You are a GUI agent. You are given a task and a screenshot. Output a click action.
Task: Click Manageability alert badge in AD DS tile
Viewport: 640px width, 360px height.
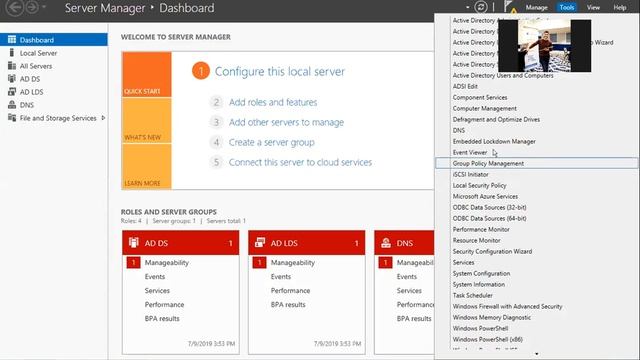coord(133,262)
